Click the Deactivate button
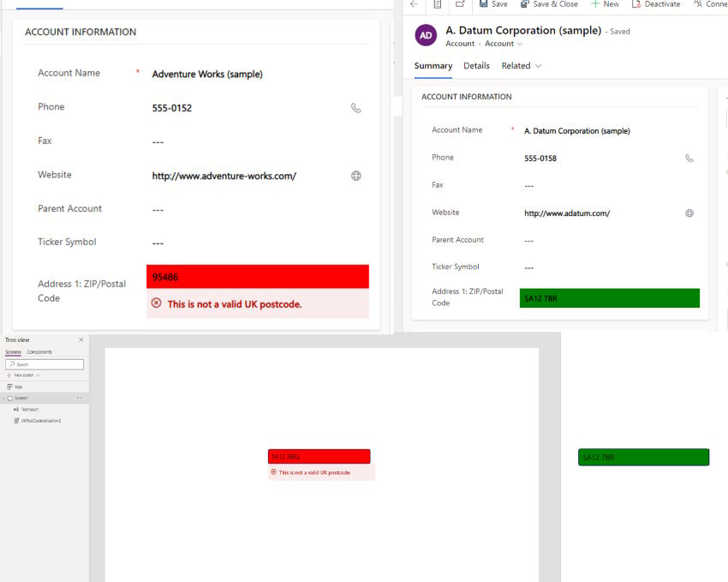Image resolution: width=728 pixels, height=582 pixels. [656, 4]
